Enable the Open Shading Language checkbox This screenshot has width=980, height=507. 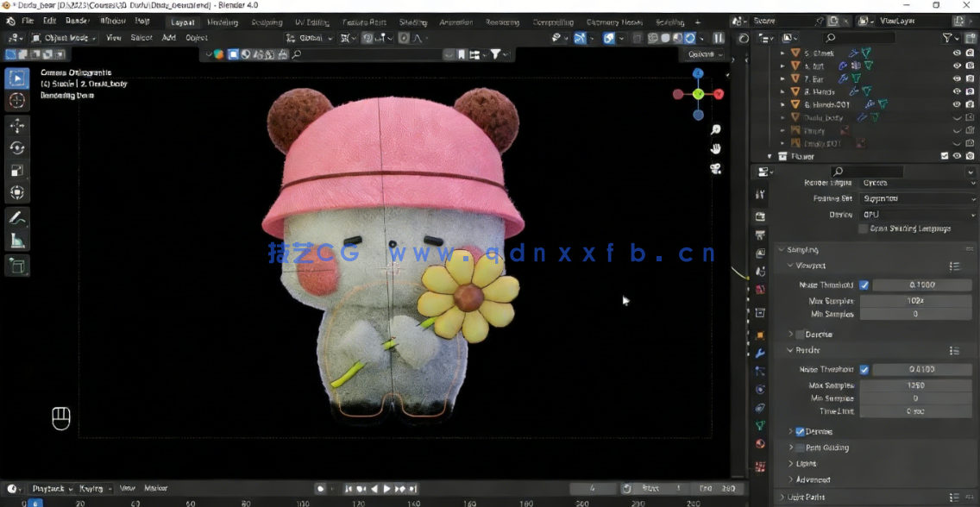click(862, 228)
